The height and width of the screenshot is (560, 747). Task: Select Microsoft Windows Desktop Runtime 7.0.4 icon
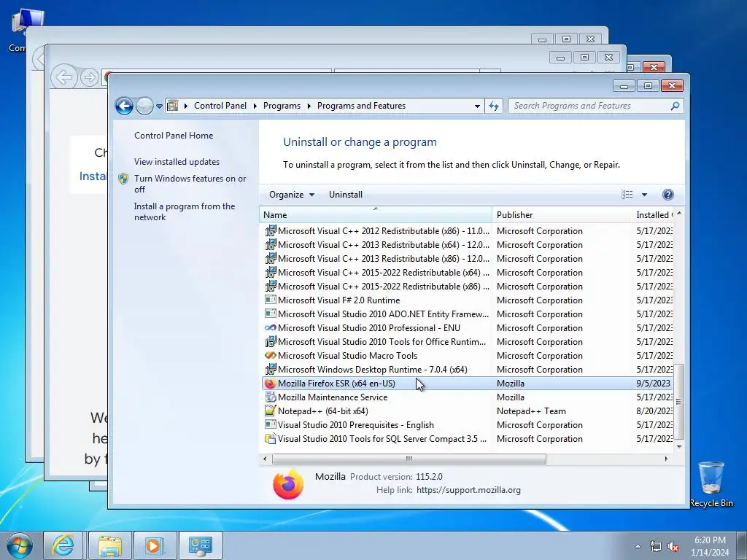(x=270, y=369)
